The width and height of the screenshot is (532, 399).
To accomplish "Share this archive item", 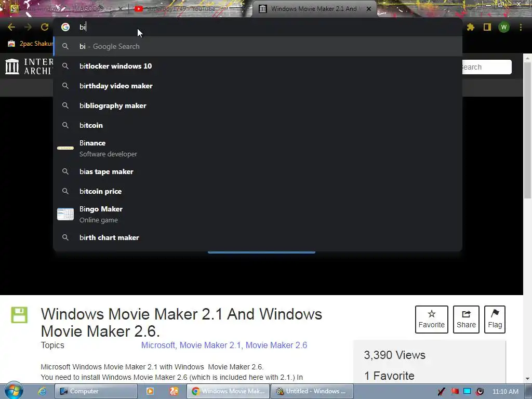I will pyautogui.click(x=466, y=320).
